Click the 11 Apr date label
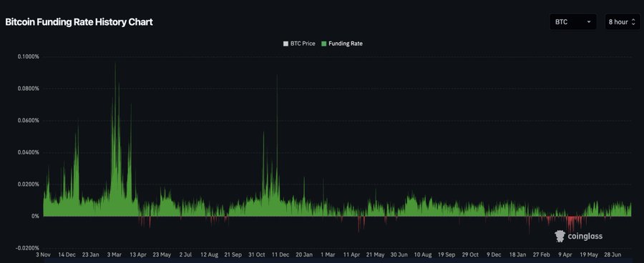 click(x=351, y=255)
